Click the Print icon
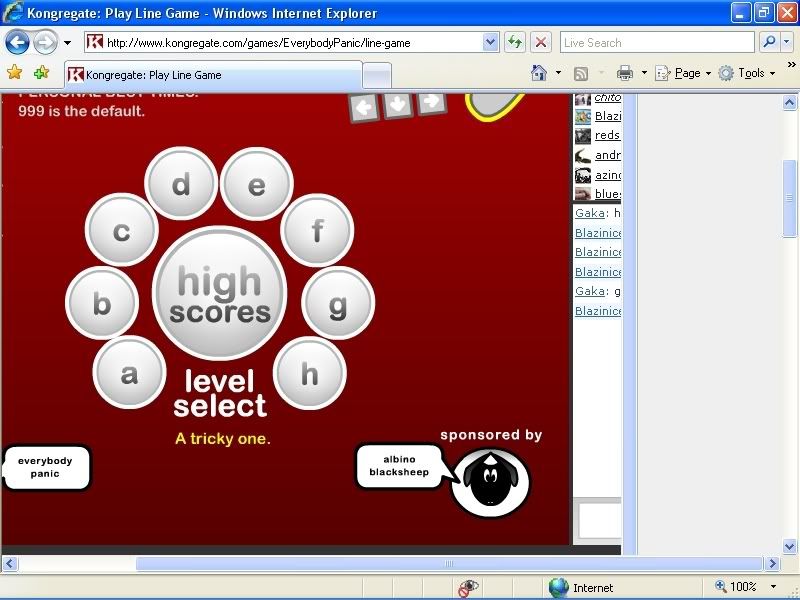800x600 pixels. point(624,73)
